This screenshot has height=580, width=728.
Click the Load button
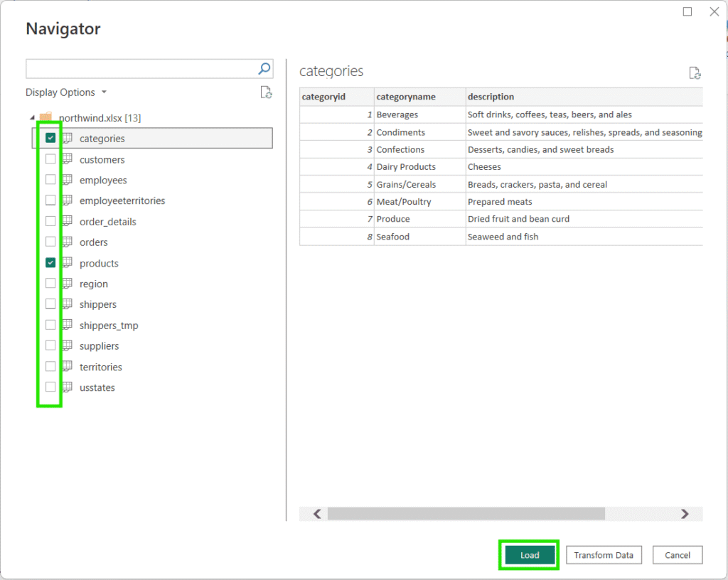point(529,555)
